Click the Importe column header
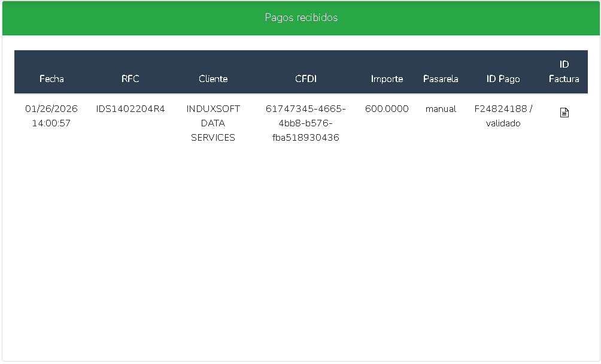601x364 pixels. point(387,79)
